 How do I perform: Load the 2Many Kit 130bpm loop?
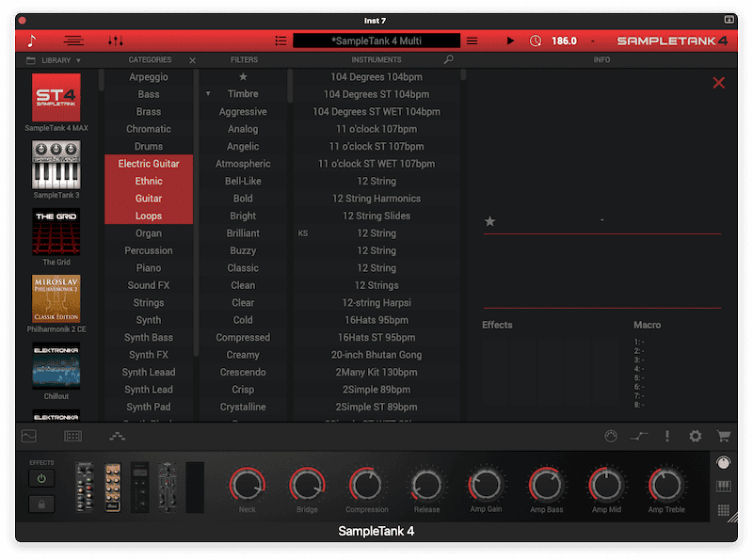[376, 372]
